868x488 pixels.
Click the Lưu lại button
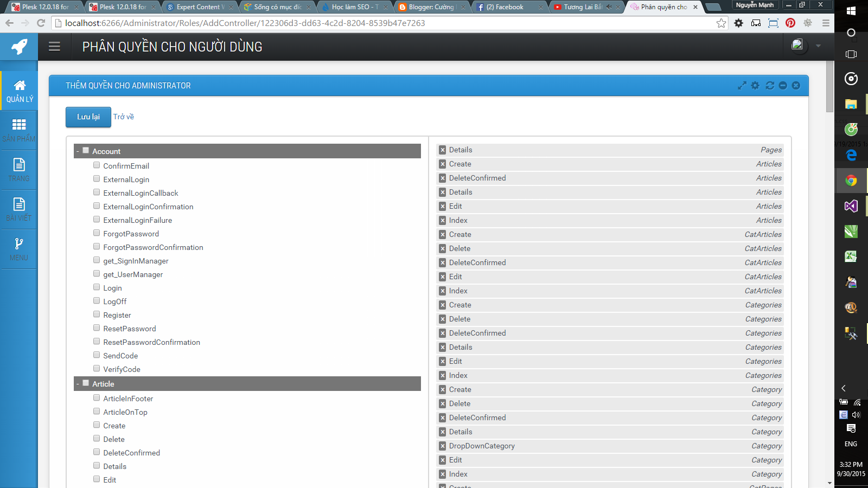pos(88,117)
